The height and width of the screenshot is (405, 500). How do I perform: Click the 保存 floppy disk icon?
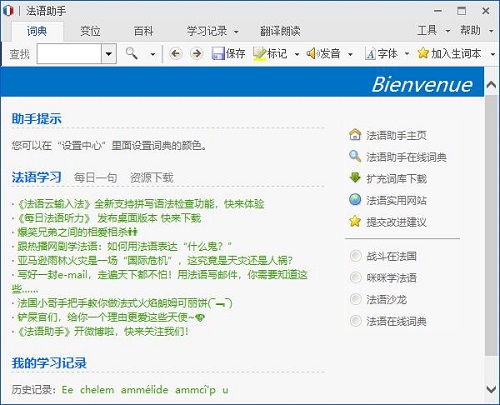point(218,53)
